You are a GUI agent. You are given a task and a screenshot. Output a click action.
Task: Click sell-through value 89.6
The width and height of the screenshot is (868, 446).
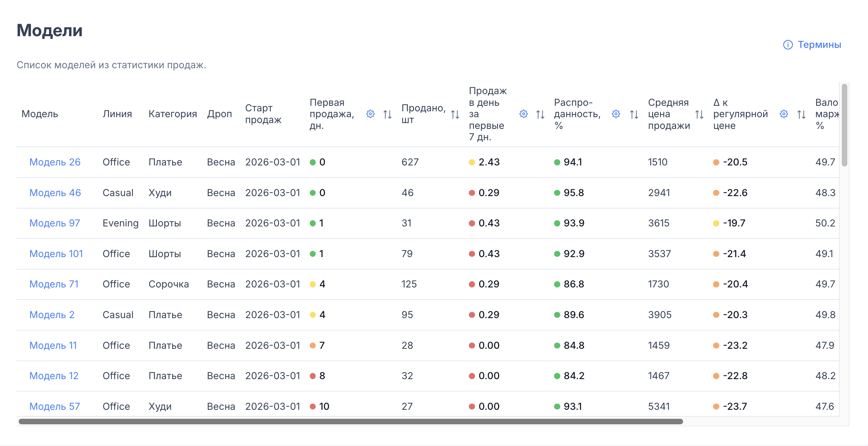point(574,315)
